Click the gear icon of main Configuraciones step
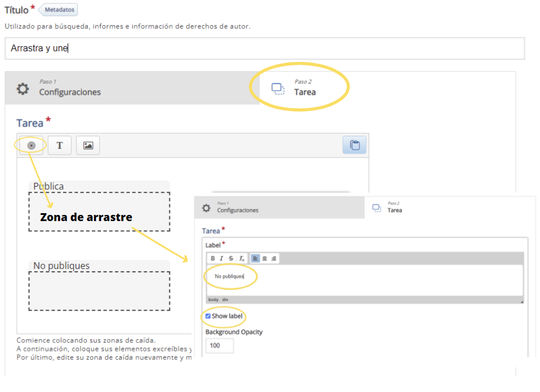Viewport: 540px width, 392px height. pos(23,89)
